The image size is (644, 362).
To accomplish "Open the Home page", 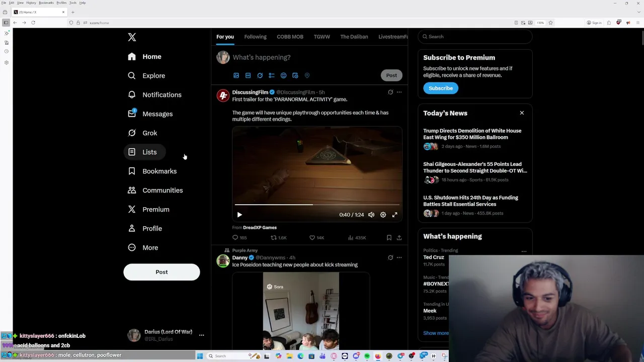I will (x=144, y=57).
